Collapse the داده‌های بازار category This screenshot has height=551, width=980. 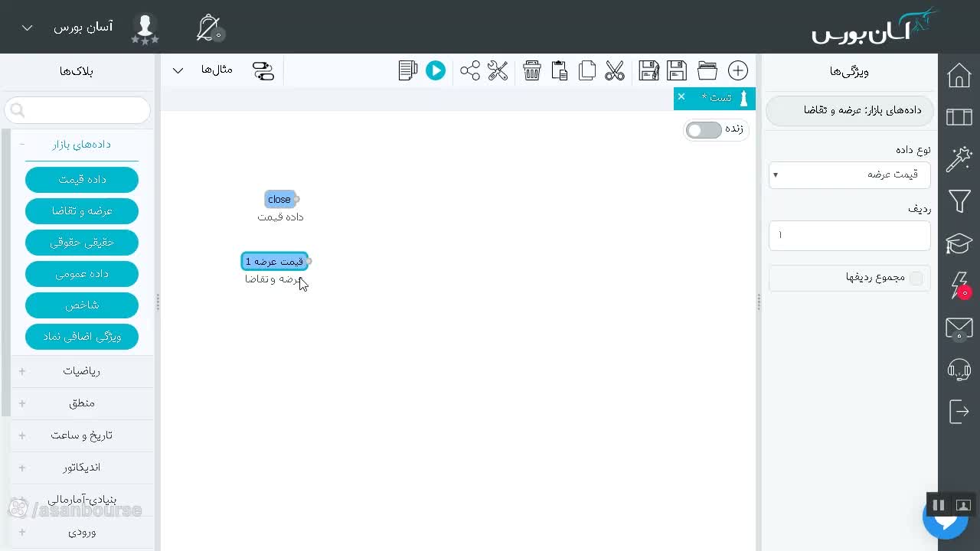pyautogui.click(x=81, y=144)
